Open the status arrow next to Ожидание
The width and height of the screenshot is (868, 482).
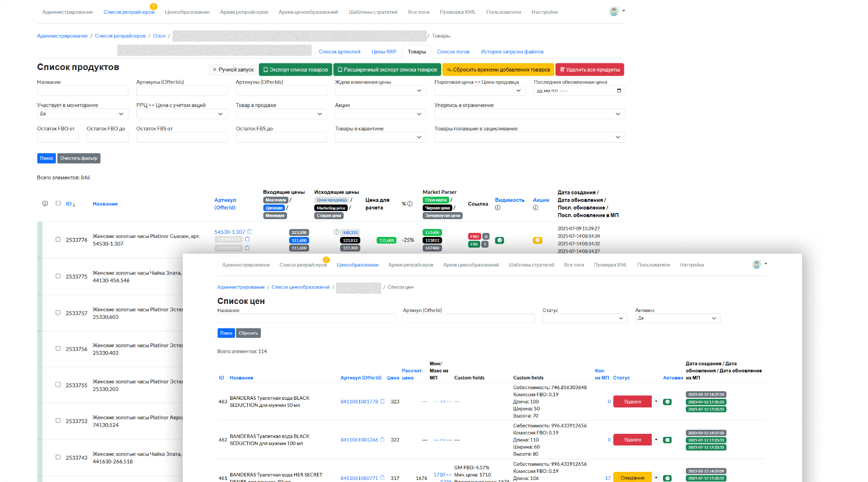(x=656, y=477)
